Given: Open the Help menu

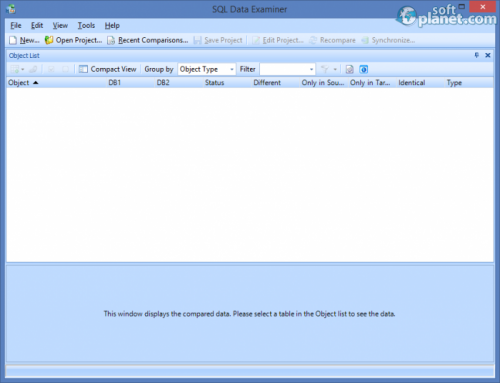Looking at the screenshot, I should coord(112,26).
